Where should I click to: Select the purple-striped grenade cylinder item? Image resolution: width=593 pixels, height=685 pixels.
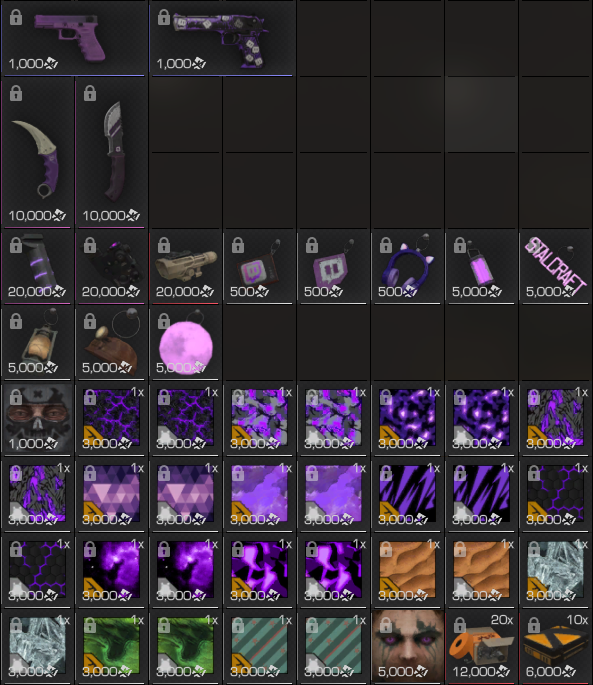(x=37, y=266)
